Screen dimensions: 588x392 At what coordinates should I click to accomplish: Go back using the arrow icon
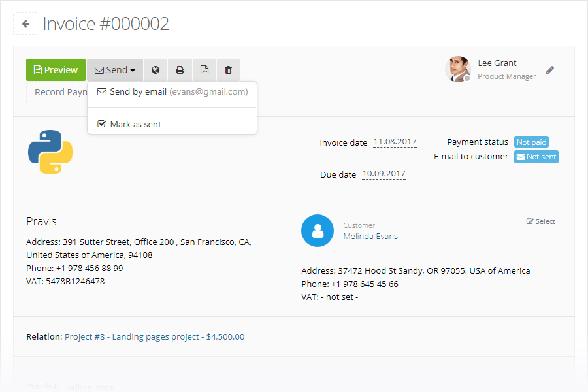[25, 24]
